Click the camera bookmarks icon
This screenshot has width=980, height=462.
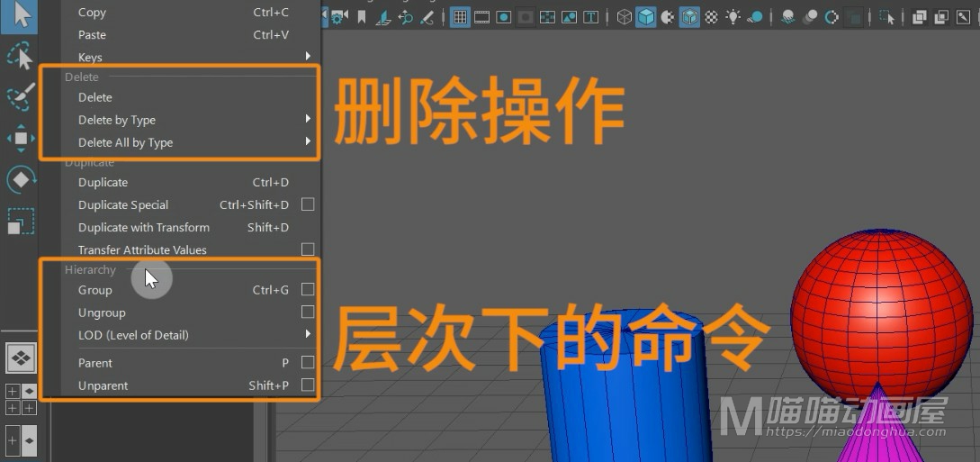tap(362, 17)
